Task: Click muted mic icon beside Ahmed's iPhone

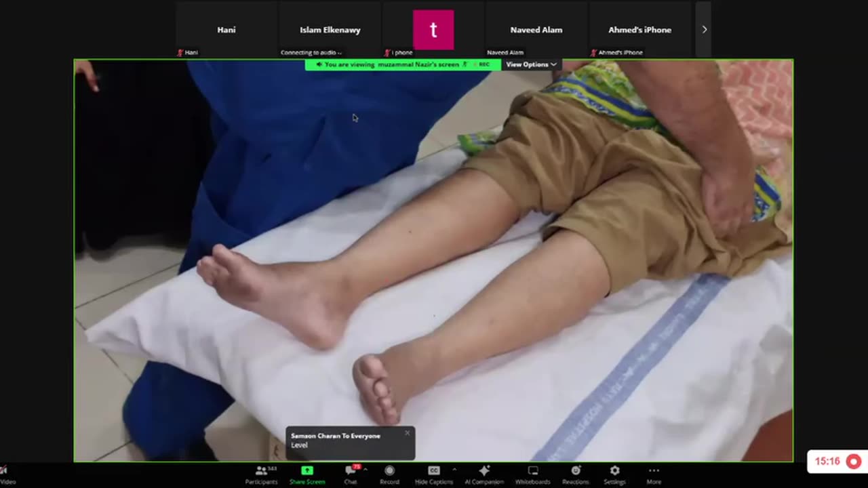Action: pos(593,52)
